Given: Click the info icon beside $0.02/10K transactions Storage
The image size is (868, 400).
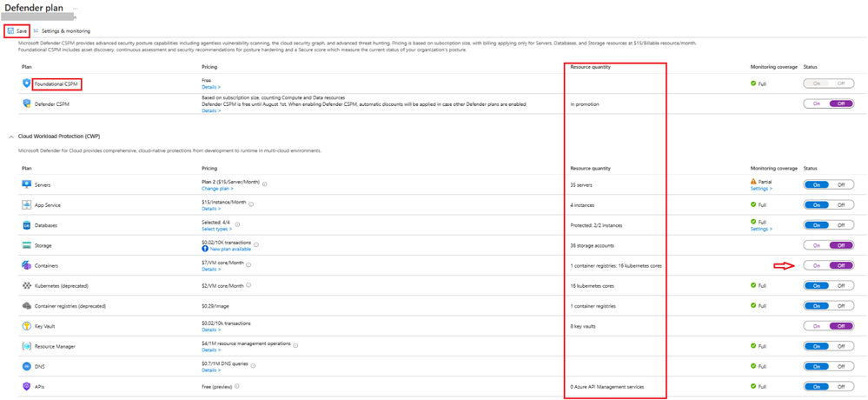Looking at the screenshot, I should click(x=256, y=243).
